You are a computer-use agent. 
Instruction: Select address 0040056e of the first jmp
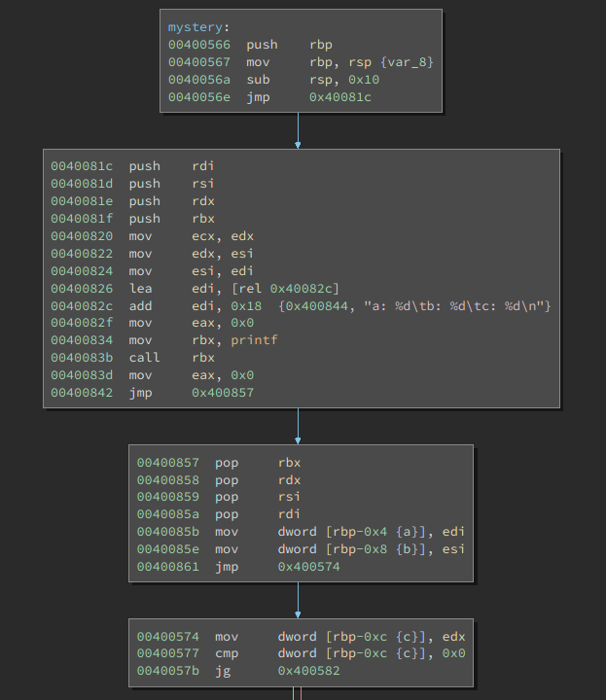click(199, 97)
